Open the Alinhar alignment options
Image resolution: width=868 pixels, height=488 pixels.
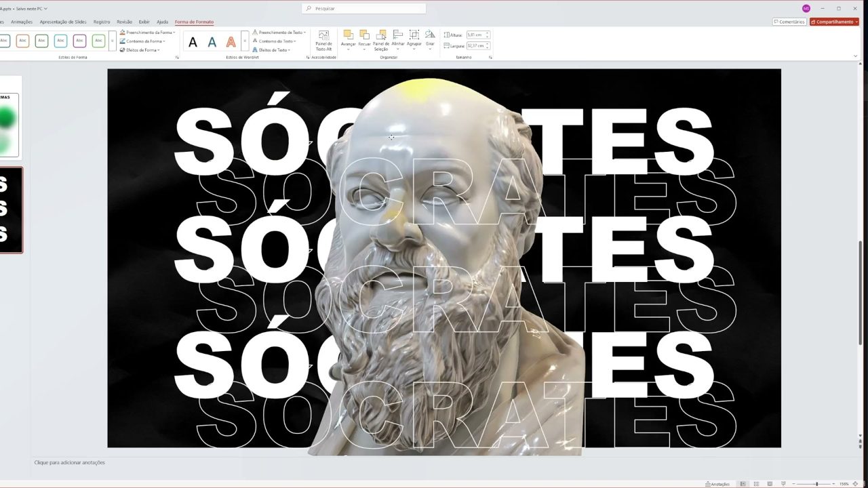click(x=398, y=40)
